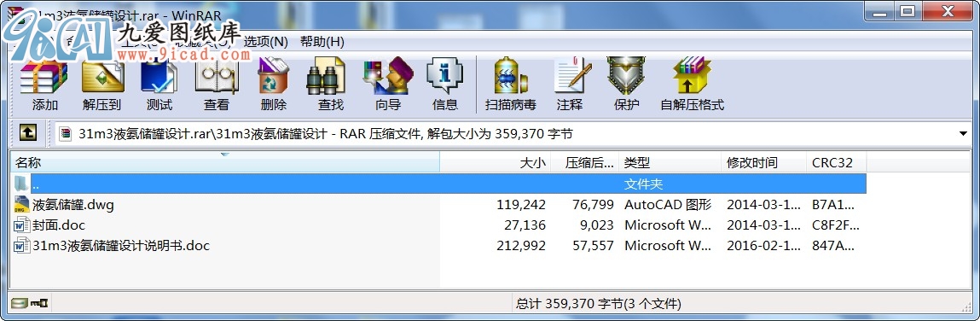Start 扫描病毒 (Virus Scan)
980x321 pixels.
511,85
